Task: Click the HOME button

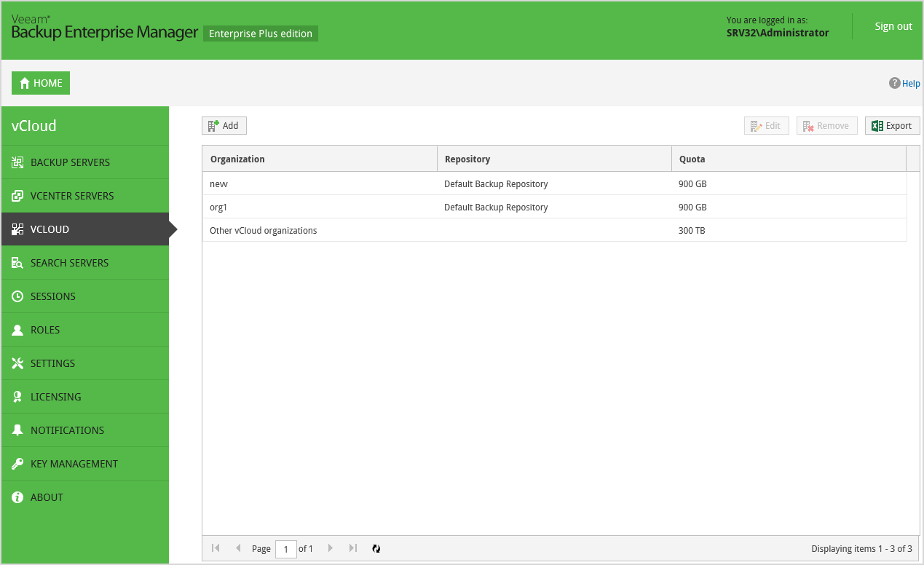Action: pyautogui.click(x=41, y=83)
